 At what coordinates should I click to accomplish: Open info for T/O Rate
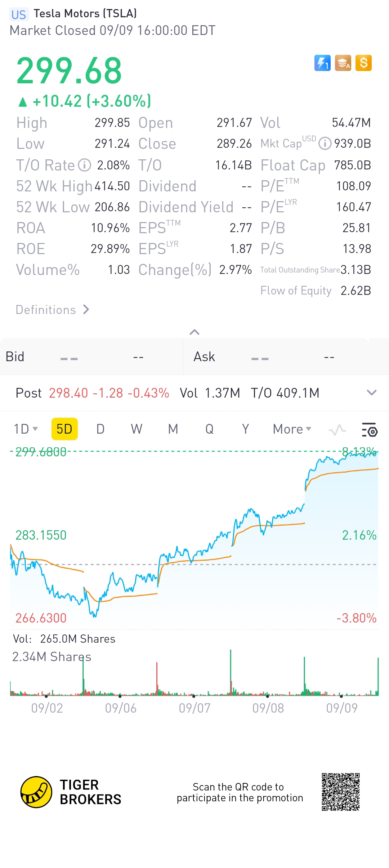click(85, 165)
